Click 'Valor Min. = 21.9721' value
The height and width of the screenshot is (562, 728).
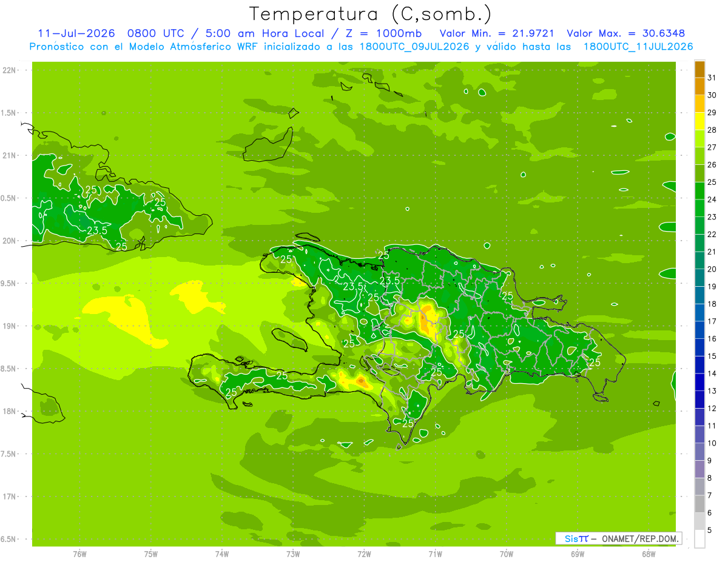pyautogui.click(x=497, y=33)
